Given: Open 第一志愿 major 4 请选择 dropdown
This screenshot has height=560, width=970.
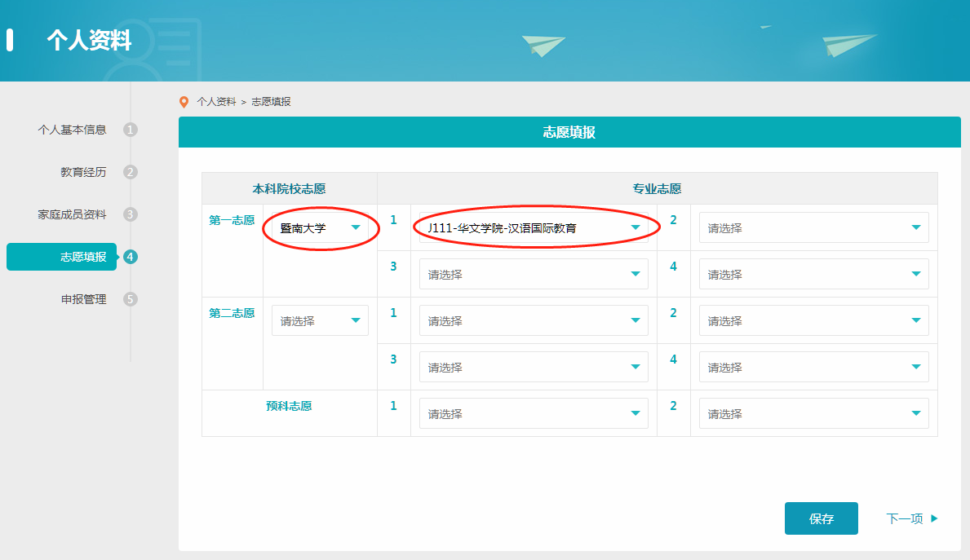Looking at the screenshot, I should 813,274.
